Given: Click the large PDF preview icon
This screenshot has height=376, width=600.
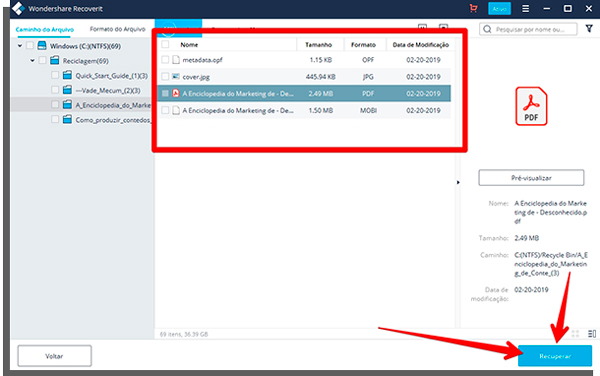Looking at the screenshot, I should click(x=531, y=106).
